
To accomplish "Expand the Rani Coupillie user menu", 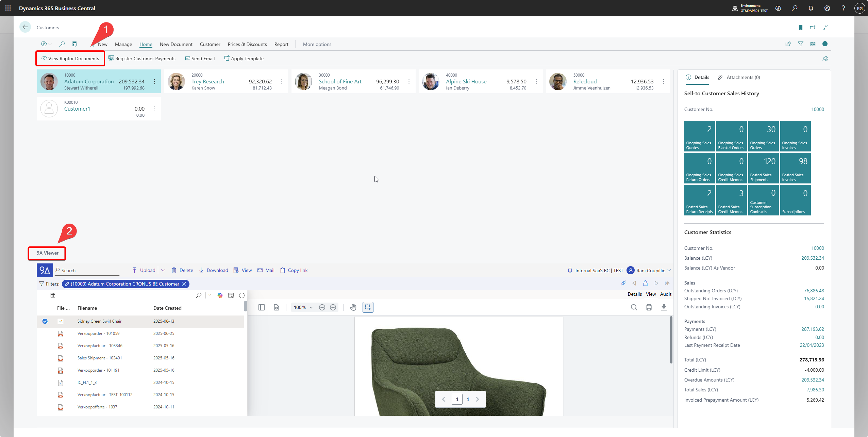I will pyautogui.click(x=669, y=270).
